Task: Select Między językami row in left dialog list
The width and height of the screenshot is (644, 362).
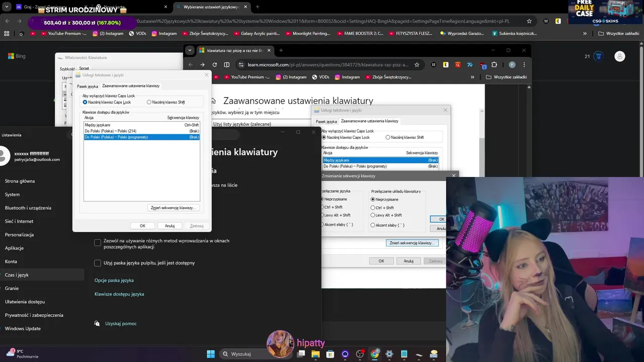Action: (142, 125)
